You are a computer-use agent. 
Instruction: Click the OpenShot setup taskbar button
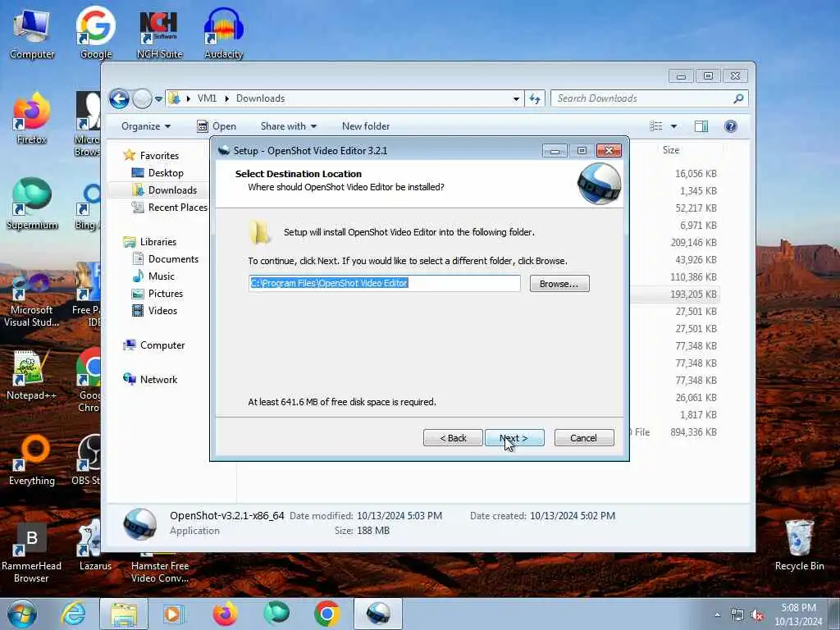tap(378, 614)
